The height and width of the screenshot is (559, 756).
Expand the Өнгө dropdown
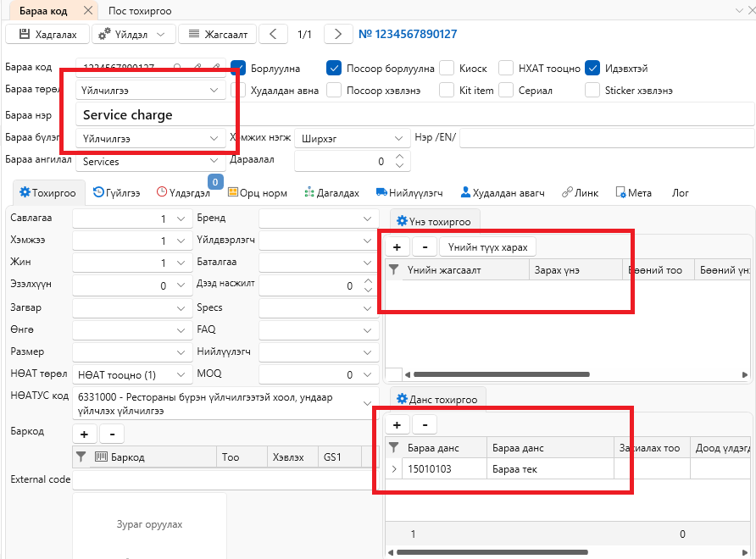tap(181, 330)
